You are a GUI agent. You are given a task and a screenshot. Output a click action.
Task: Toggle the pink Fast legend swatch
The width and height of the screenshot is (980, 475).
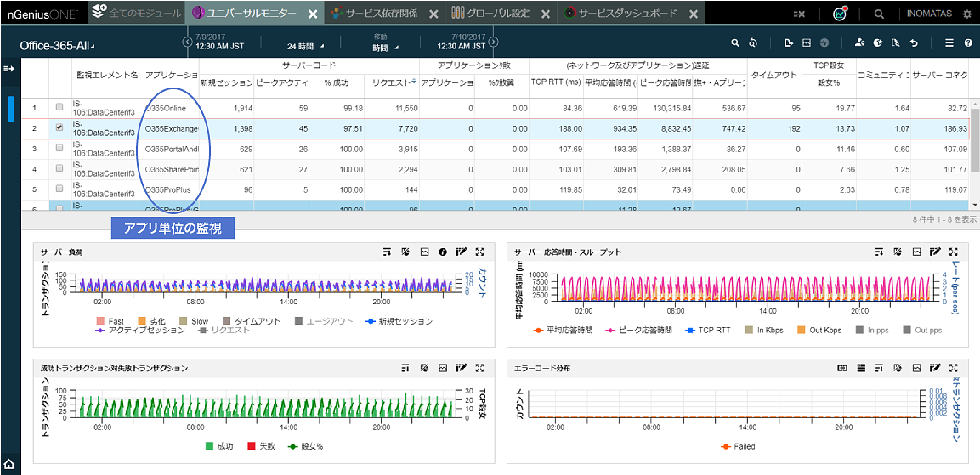tap(99, 321)
